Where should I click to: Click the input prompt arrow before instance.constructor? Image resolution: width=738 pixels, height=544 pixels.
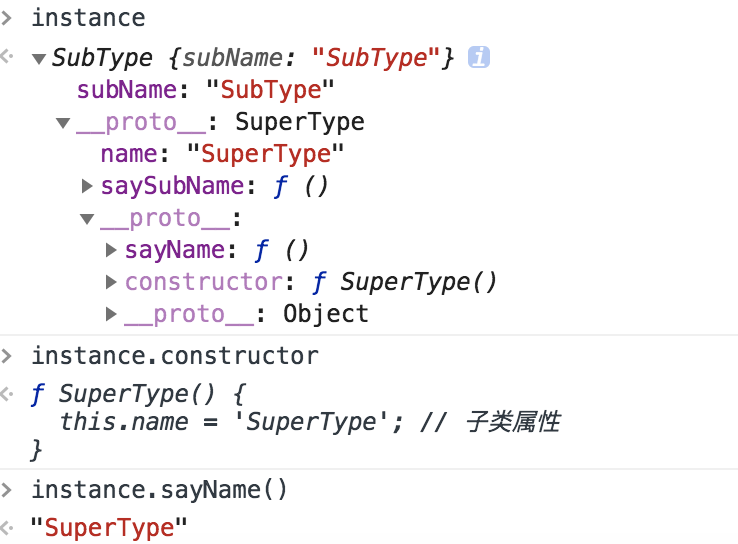click(x=7, y=356)
